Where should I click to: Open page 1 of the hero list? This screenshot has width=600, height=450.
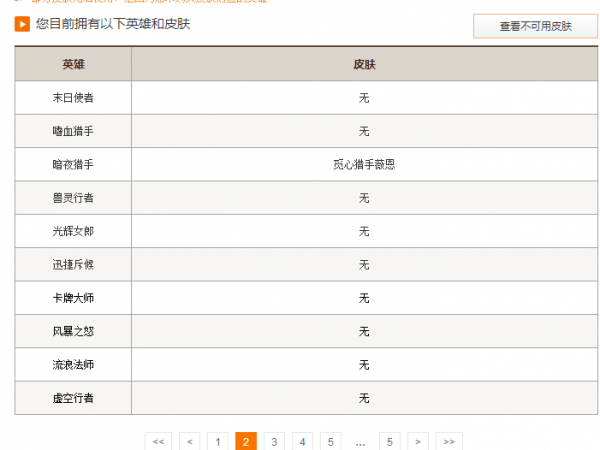click(x=218, y=442)
